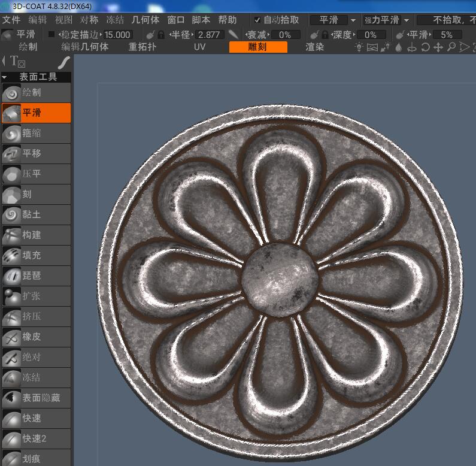Select the 划痕 (Scratches) tool
This screenshot has width=476, height=466.
36,458
